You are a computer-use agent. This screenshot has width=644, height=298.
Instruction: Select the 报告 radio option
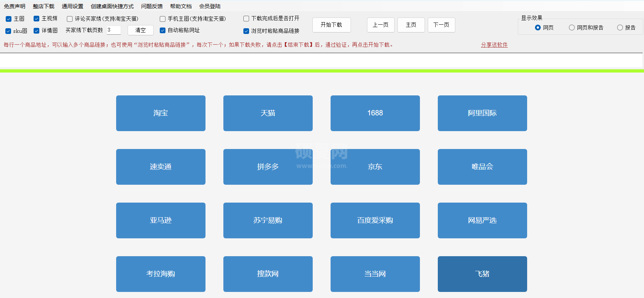[x=620, y=28]
